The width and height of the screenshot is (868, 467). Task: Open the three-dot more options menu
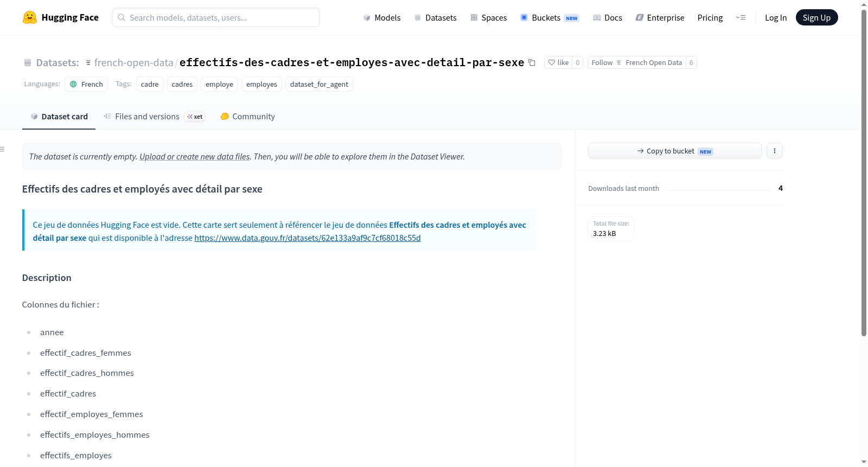(775, 151)
